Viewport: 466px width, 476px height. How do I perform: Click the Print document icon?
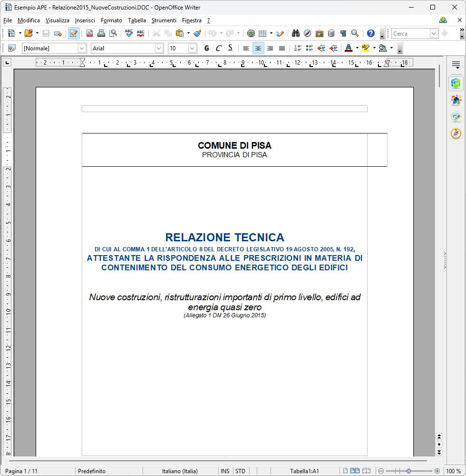[x=101, y=33]
